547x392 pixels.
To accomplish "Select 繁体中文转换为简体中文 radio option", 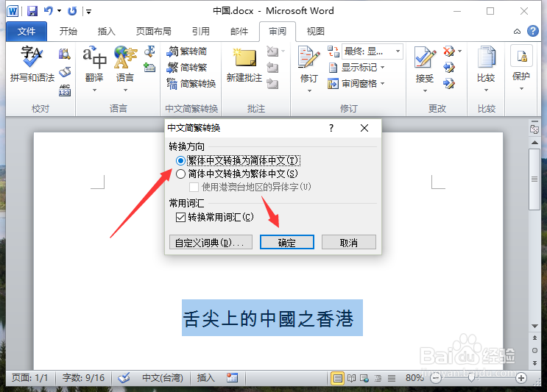I will [x=180, y=160].
